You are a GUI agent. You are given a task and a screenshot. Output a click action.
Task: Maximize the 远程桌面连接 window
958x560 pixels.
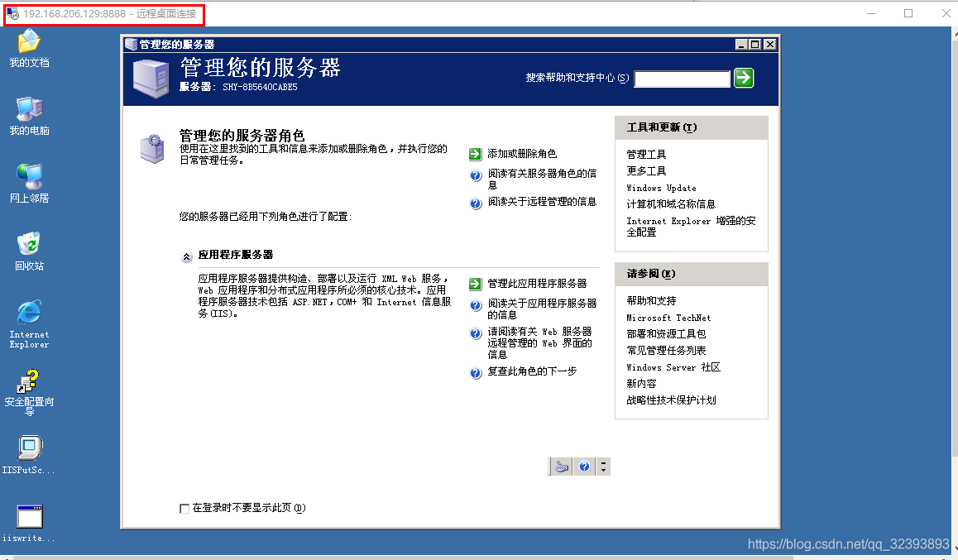(908, 13)
